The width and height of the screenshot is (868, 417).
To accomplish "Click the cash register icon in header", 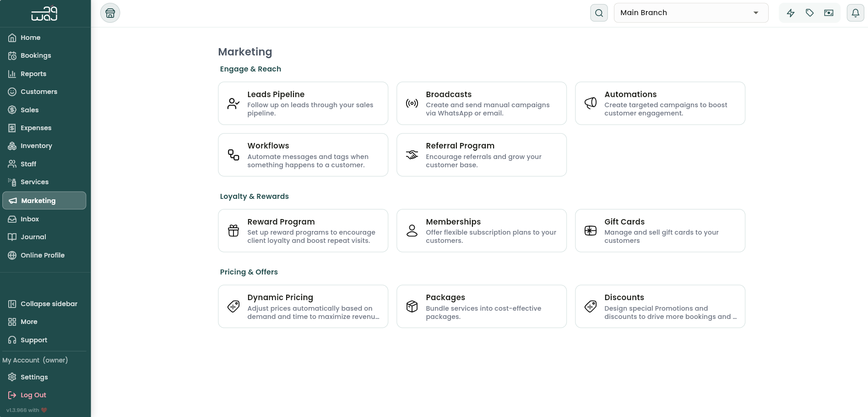I will (829, 13).
